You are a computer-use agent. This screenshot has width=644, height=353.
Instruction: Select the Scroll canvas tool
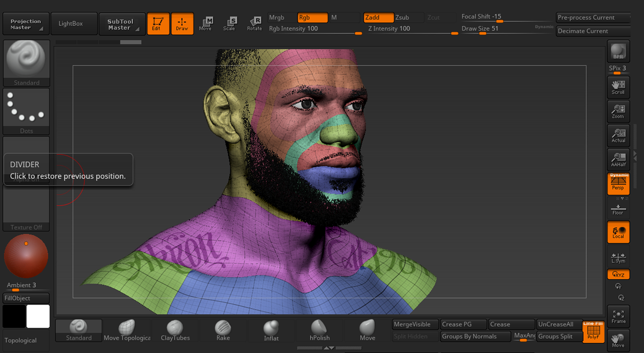(x=618, y=87)
